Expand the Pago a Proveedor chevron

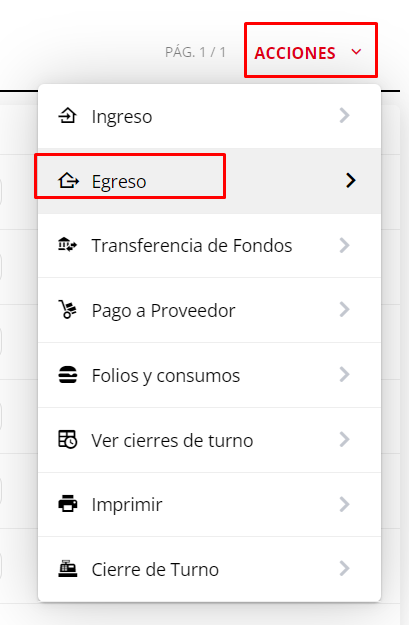345,310
